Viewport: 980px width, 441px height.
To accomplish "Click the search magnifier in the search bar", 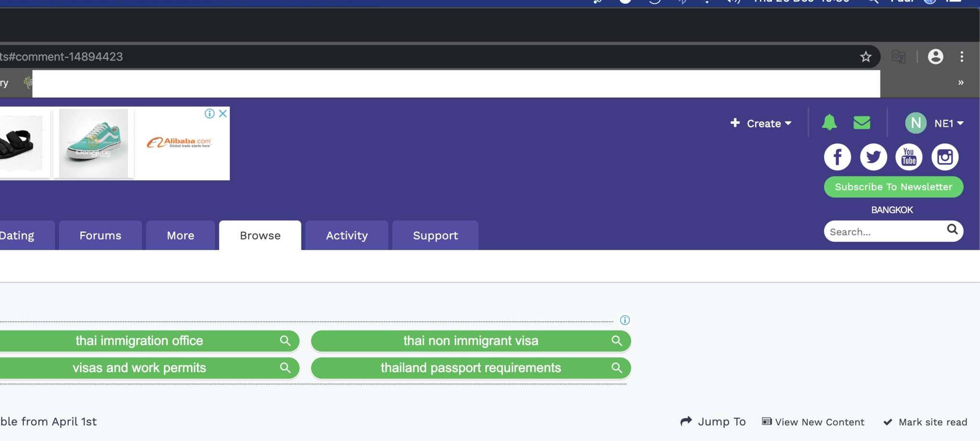I will [x=952, y=231].
